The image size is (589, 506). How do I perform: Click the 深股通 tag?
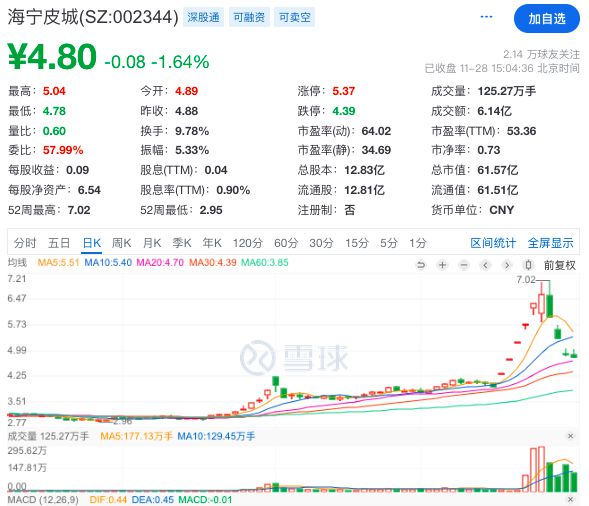tap(203, 17)
